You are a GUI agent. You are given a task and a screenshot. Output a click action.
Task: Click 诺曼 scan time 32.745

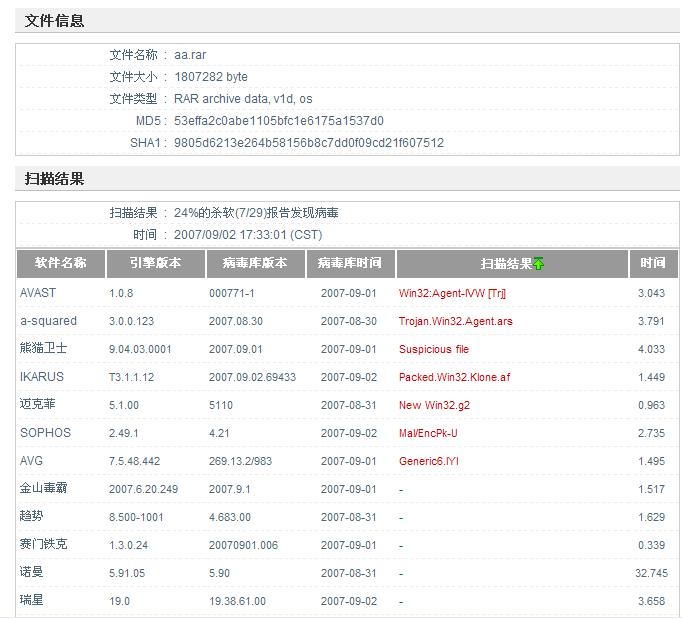[651, 573]
